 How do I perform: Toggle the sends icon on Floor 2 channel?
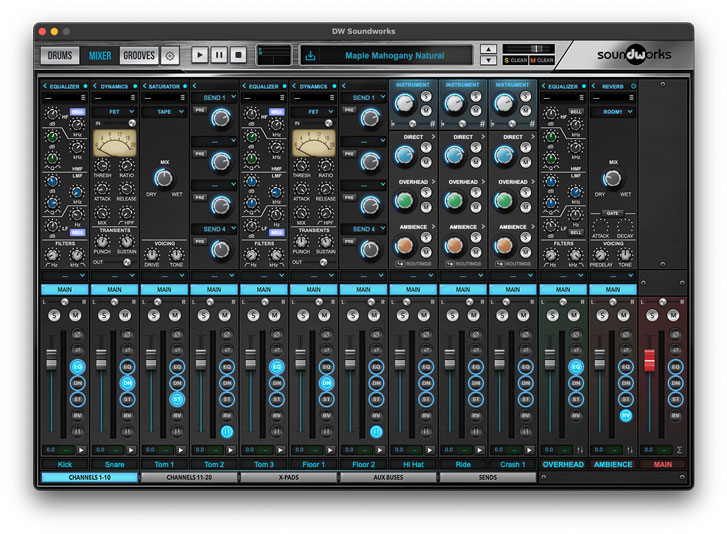click(x=376, y=432)
